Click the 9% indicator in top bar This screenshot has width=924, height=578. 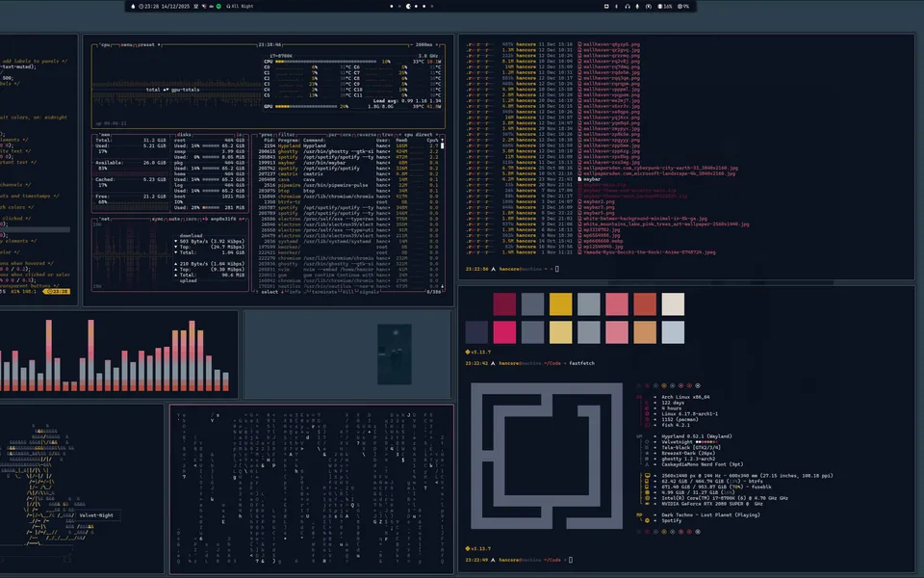click(683, 7)
